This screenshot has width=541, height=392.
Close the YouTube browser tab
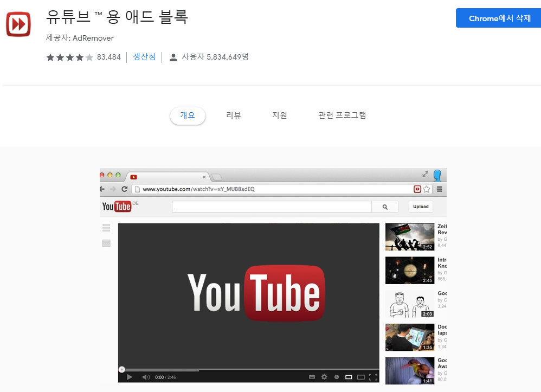click(204, 177)
